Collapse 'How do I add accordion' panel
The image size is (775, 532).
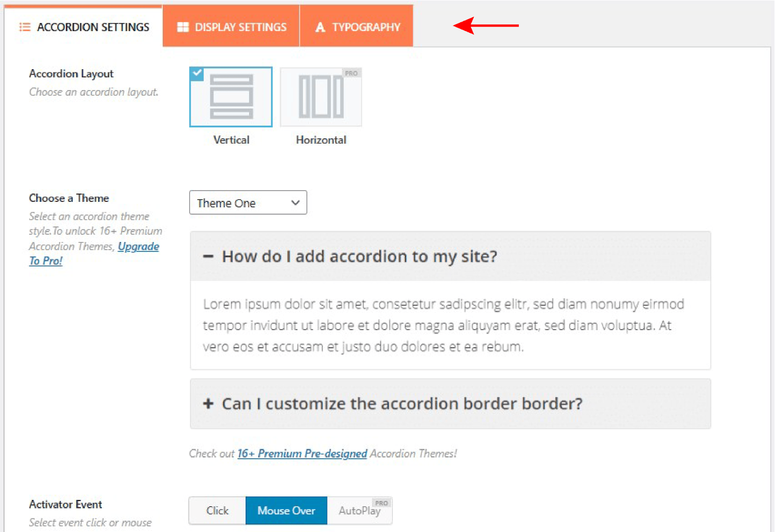click(450, 257)
